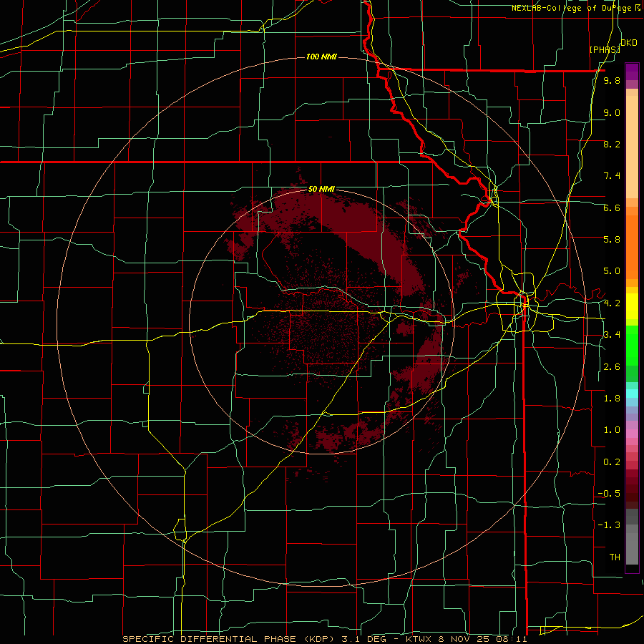644x644 pixels.
Task: Click the 3.4 color scale value
Action: [612, 335]
